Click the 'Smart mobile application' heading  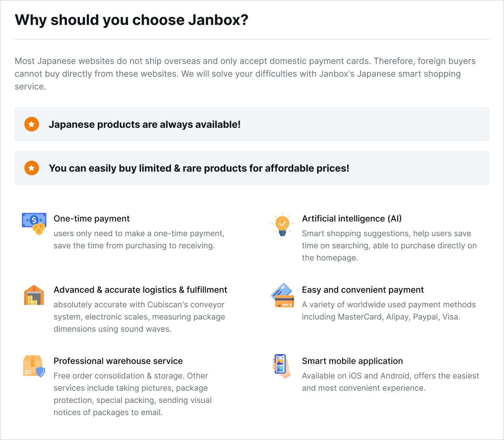click(x=352, y=361)
